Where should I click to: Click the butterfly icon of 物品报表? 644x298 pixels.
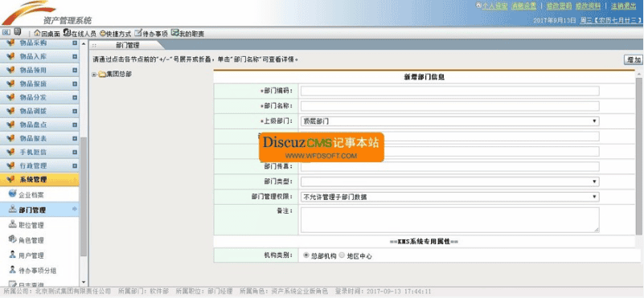click(10, 138)
